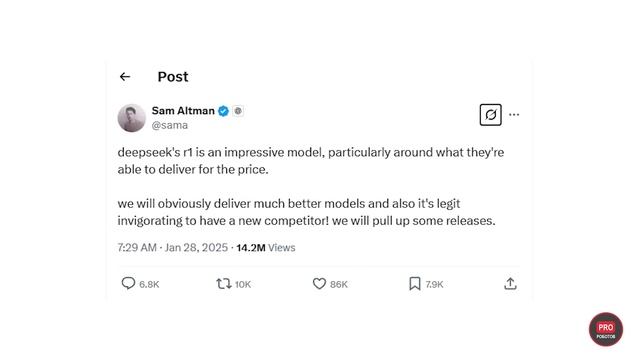The width and height of the screenshot is (640, 360).
Task: Click the gray affiliation badge next to the name
Action: click(x=238, y=111)
